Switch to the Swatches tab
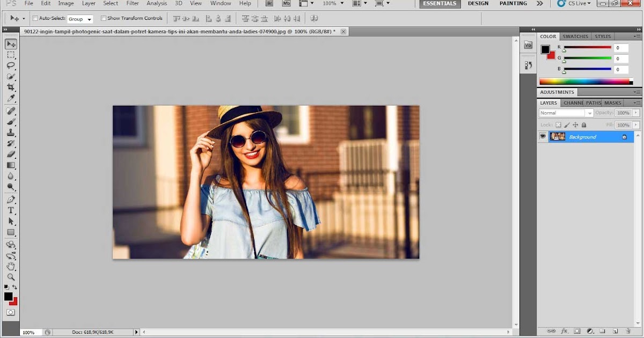Screen dimensions: 644x338 (575, 36)
